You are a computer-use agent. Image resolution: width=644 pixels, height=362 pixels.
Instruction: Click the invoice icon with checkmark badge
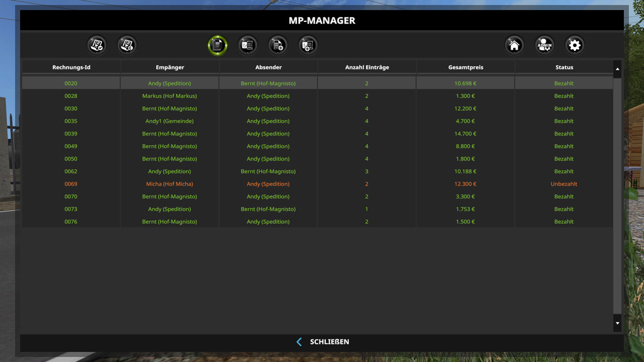(x=96, y=45)
